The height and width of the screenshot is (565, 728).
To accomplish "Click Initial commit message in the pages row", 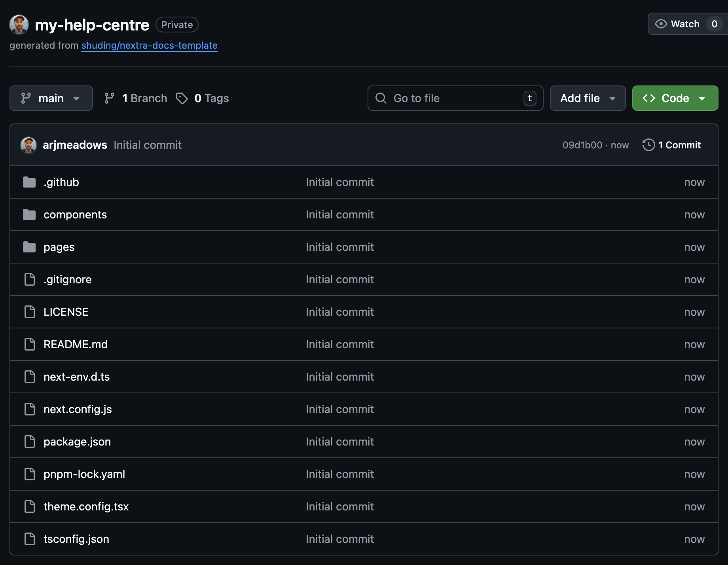I will [x=340, y=247].
